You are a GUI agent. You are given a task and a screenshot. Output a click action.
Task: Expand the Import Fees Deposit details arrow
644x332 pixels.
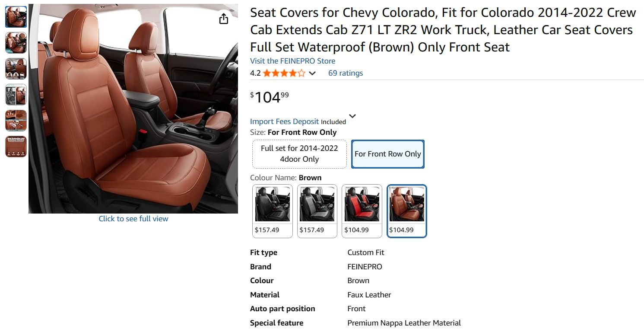352,116
